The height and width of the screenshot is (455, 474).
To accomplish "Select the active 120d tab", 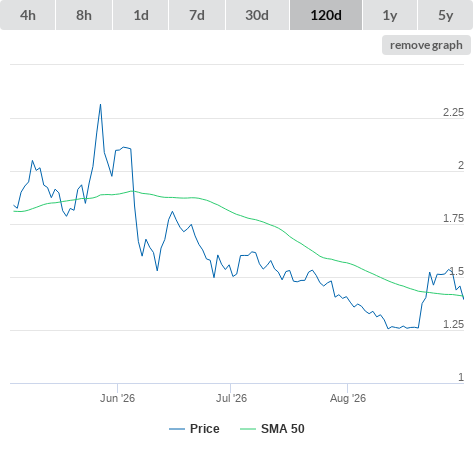I will pyautogui.click(x=326, y=15).
